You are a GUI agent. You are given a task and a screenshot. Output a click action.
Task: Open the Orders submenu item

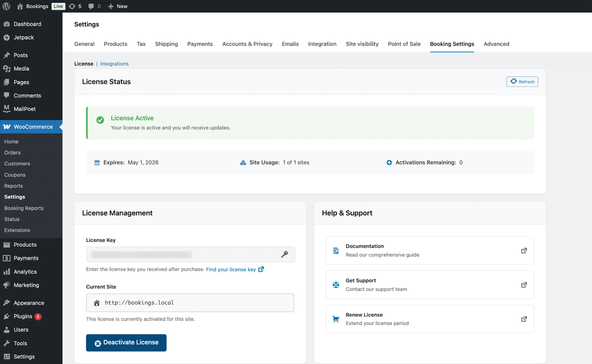pyautogui.click(x=13, y=153)
